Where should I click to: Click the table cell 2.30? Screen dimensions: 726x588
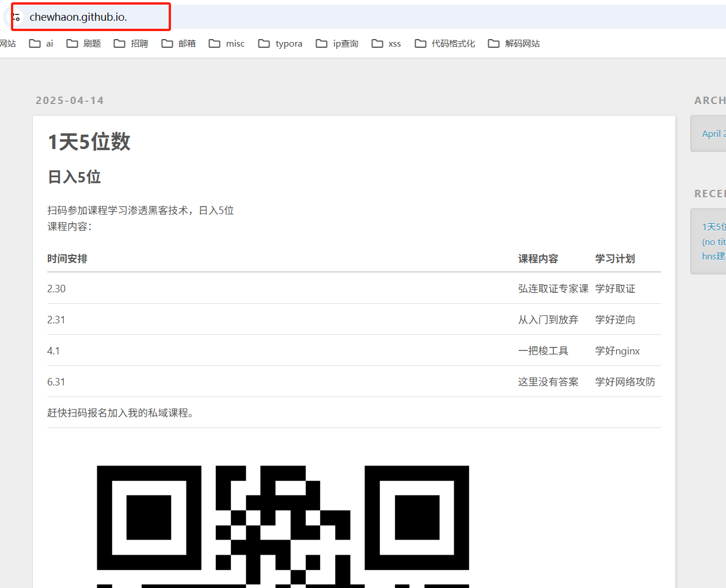click(x=56, y=289)
